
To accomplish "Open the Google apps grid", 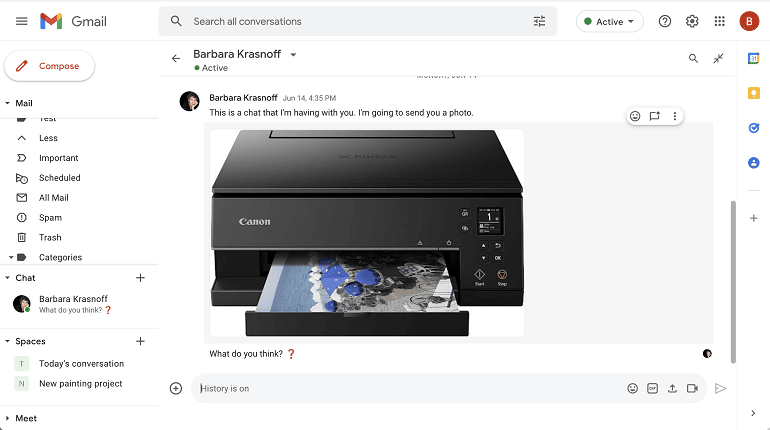I will [719, 21].
